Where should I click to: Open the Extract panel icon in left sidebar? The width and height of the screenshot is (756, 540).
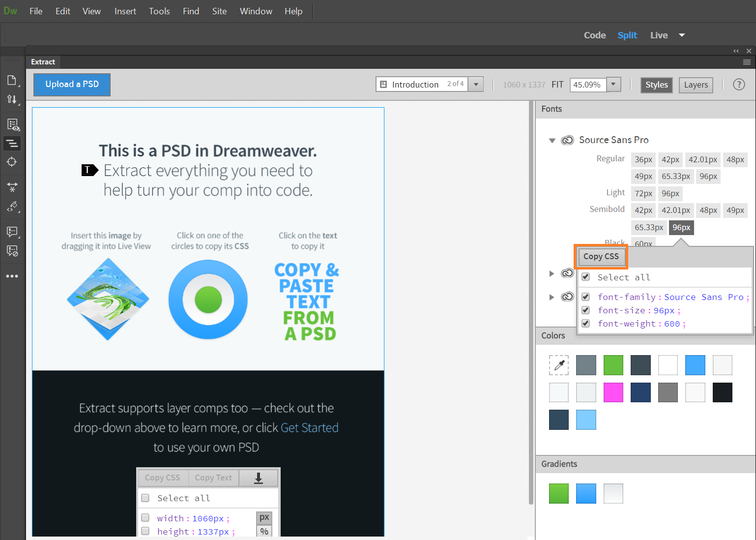[x=12, y=143]
